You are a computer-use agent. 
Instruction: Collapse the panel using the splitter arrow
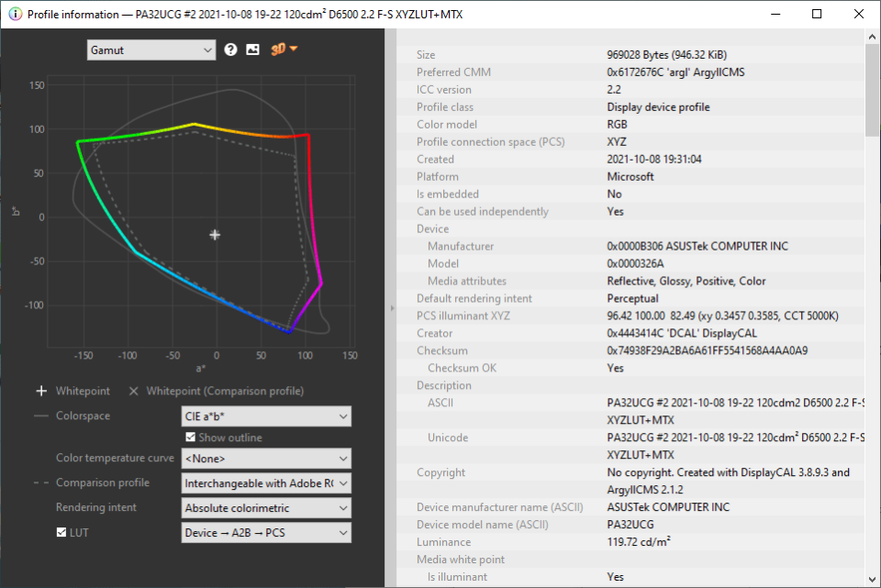(x=392, y=308)
